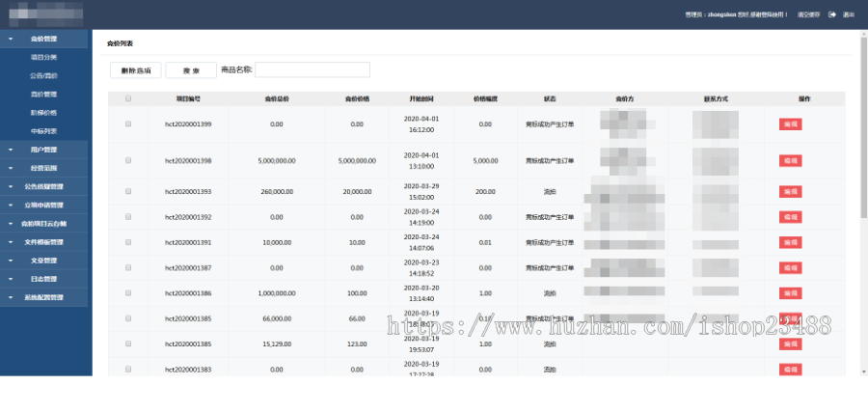Viewport: 868px width, 412px height.
Task: Click the scrollbar up arrow
Action: pyautogui.click(x=864, y=33)
